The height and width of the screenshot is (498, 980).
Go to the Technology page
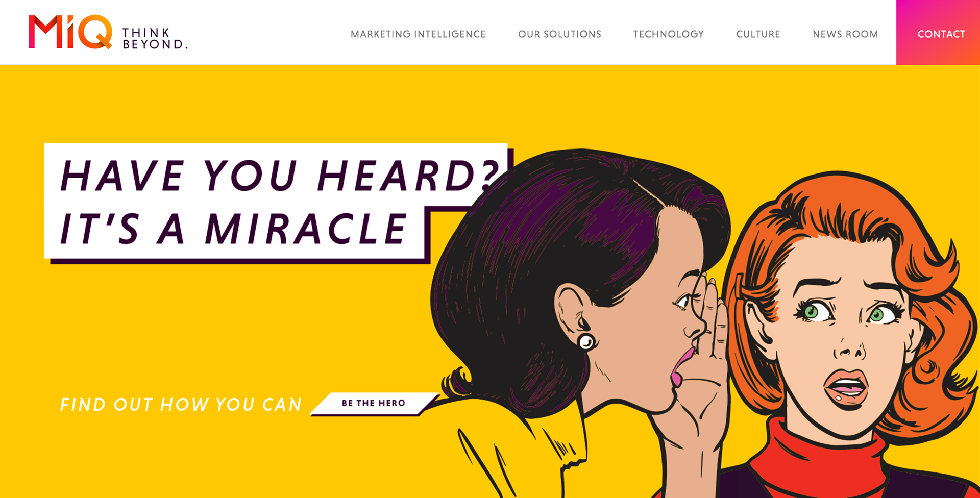pyautogui.click(x=669, y=34)
